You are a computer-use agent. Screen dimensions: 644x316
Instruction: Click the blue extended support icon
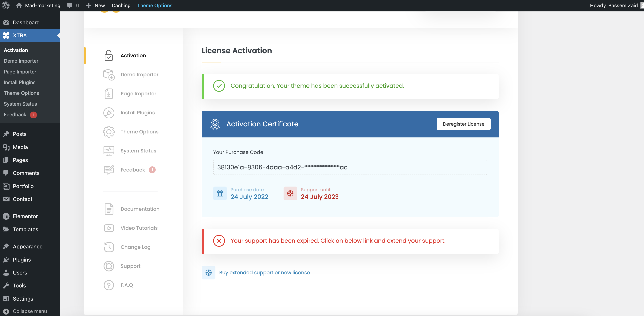[209, 272]
